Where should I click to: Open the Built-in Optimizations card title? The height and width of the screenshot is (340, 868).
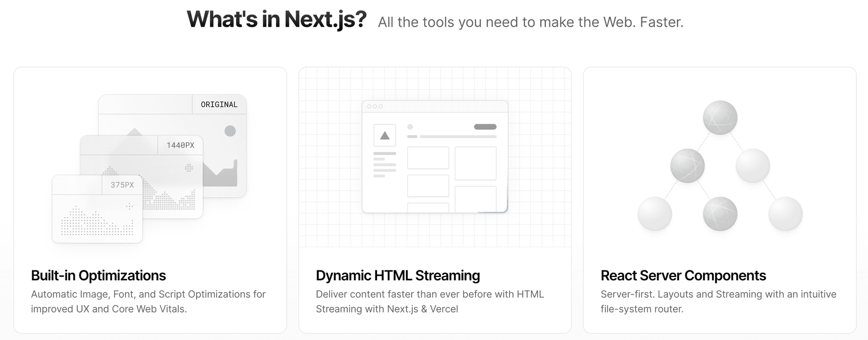click(x=98, y=275)
